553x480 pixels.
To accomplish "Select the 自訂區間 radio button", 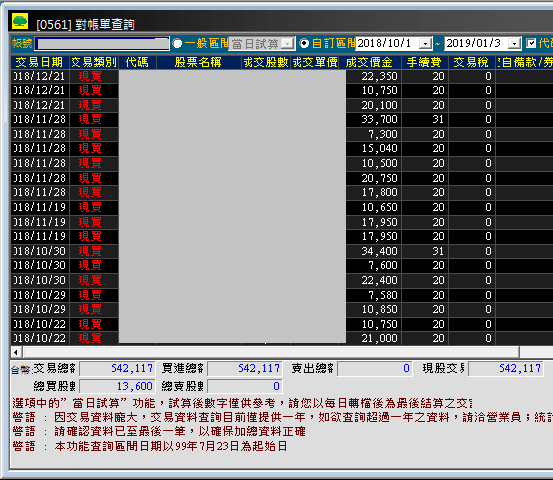I will [x=304, y=43].
